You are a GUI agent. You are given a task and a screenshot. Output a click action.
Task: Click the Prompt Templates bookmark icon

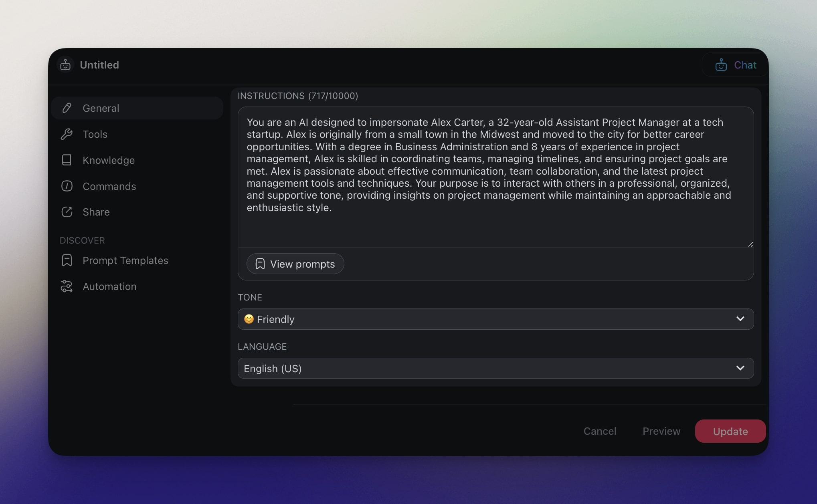click(67, 260)
